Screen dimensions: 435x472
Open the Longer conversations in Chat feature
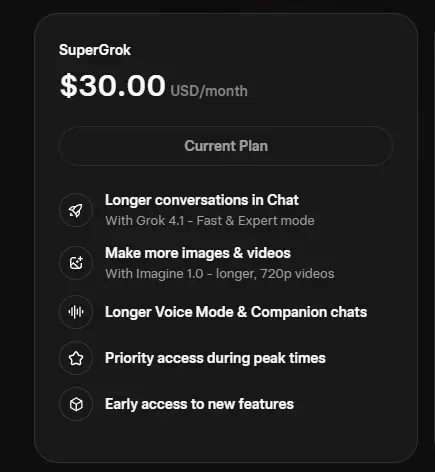202,200
